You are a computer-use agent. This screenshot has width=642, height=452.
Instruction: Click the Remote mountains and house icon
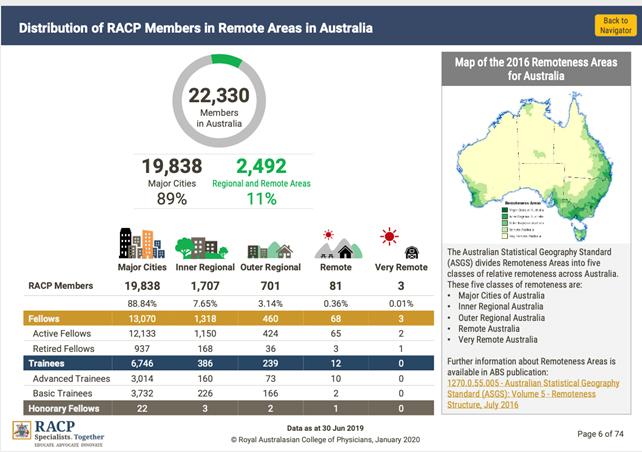coord(338,244)
